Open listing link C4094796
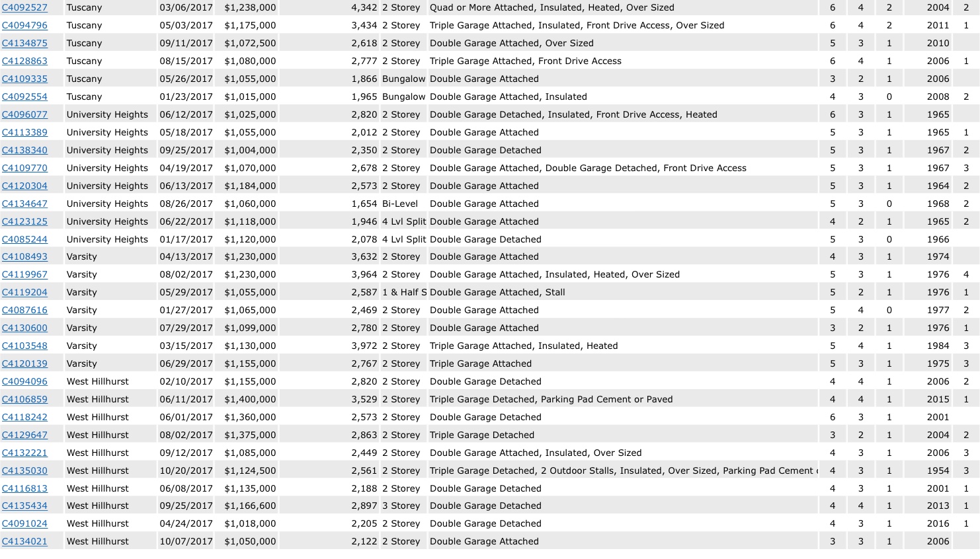 (x=24, y=26)
